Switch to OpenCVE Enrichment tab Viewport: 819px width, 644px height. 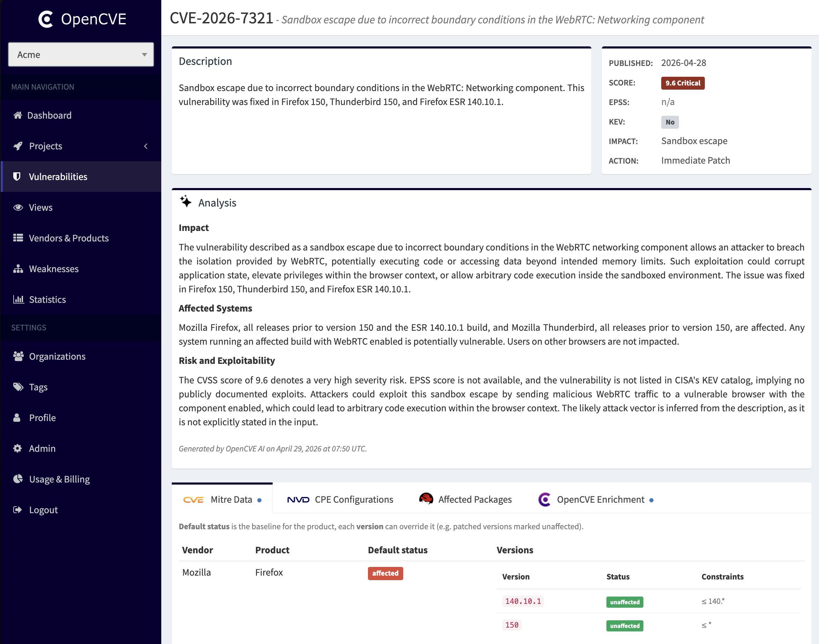(596, 499)
